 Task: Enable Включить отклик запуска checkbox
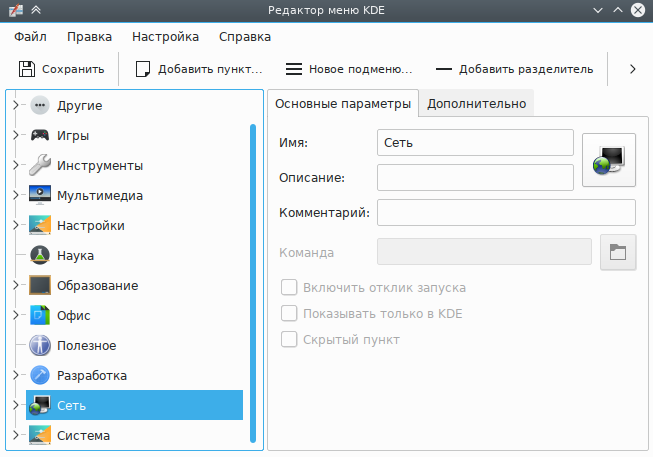tap(290, 287)
